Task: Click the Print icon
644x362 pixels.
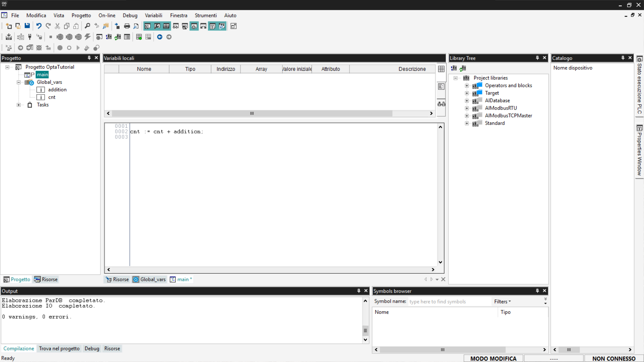Action: (x=127, y=26)
